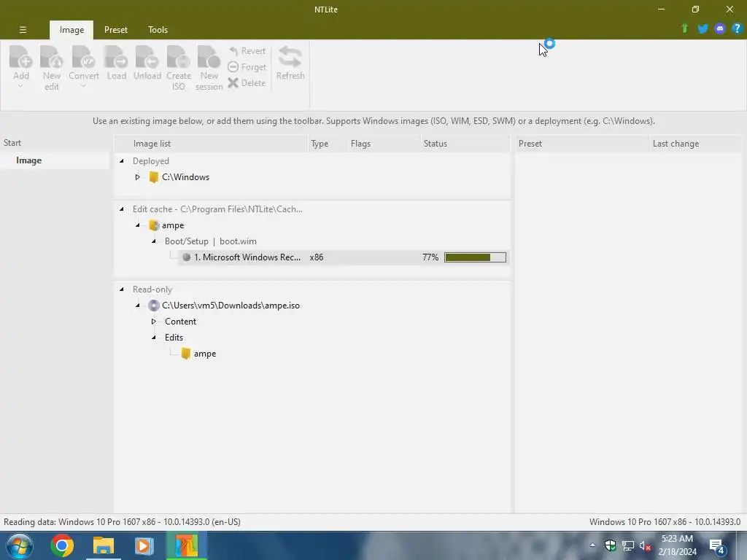The width and height of the screenshot is (747, 560).
Task: Click the Flags column header
Action: (x=384, y=144)
